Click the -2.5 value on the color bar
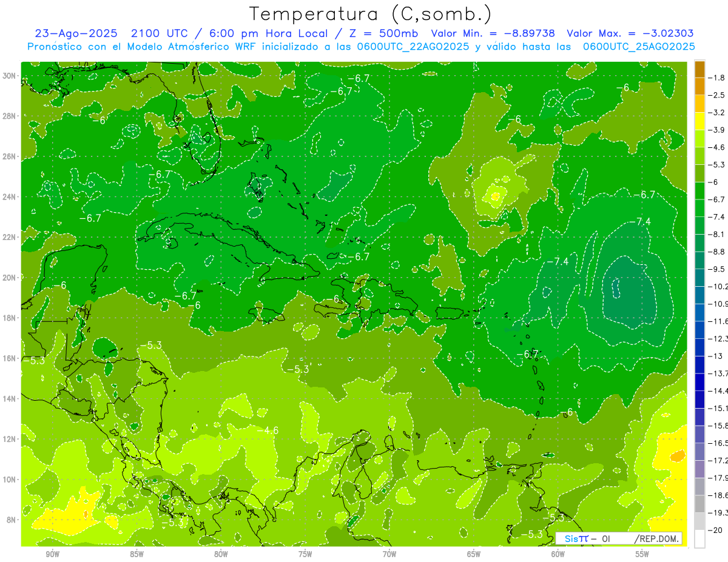The width and height of the screenshot is (728, 562). (717, 95)
